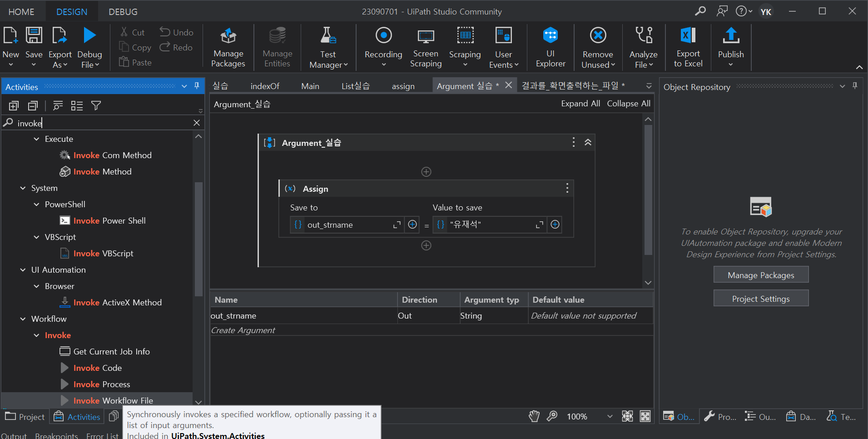868x439 pixels.
Task: Open Manage Packages window
Action: pos(228,48)
